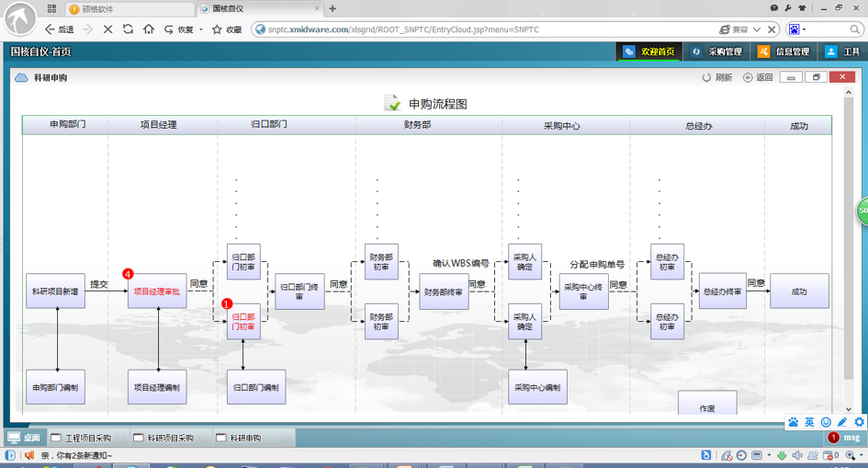Viewport: 868px width, 468px height.
Task: Open the 恢复 restore dropdown
Action: coord(201,29)
